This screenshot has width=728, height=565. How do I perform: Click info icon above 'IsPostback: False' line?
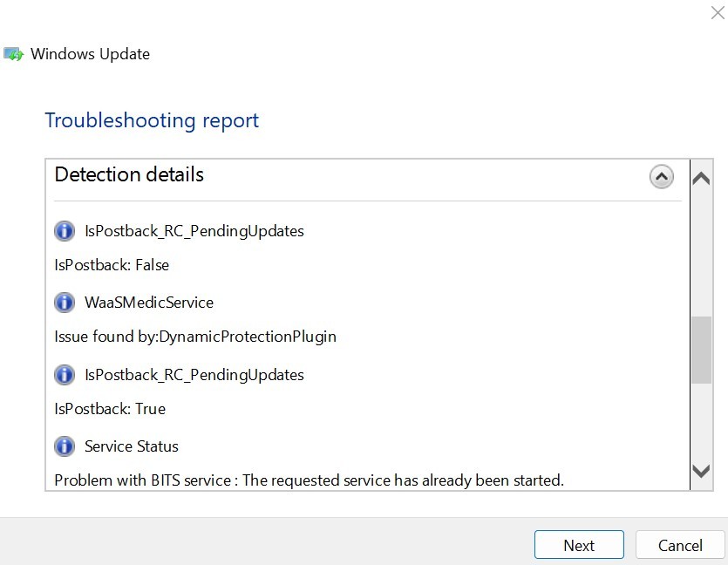(x=65, y=231)
